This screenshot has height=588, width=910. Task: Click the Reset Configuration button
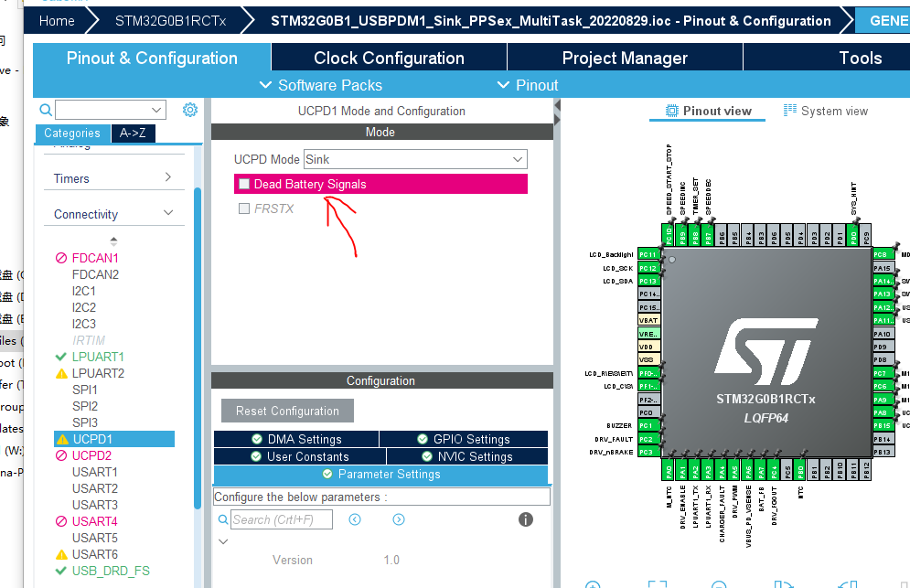point(287,411)
